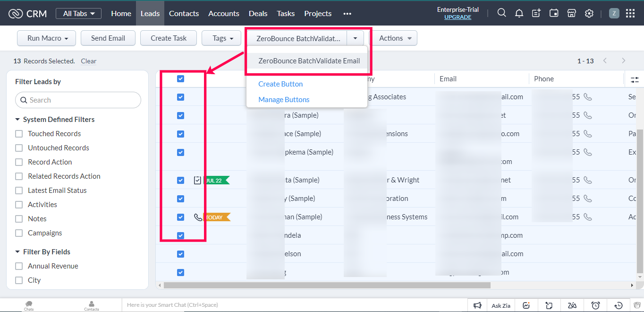Click the Send Email button

pos(108,38)
